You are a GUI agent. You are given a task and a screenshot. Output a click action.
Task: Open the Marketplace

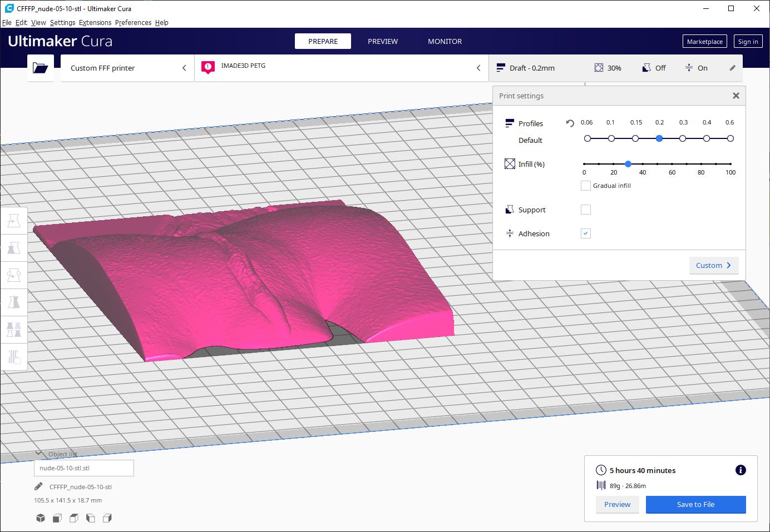click(704, 42)
